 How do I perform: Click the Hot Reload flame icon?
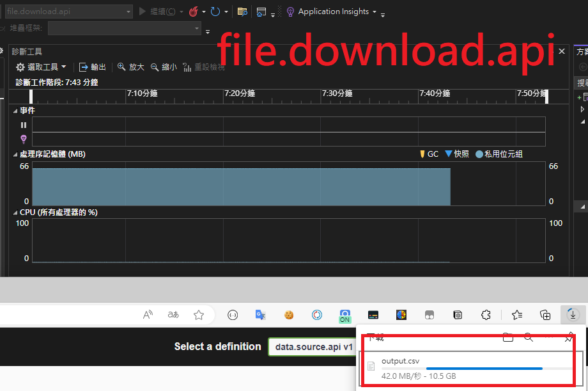(193, 12)
